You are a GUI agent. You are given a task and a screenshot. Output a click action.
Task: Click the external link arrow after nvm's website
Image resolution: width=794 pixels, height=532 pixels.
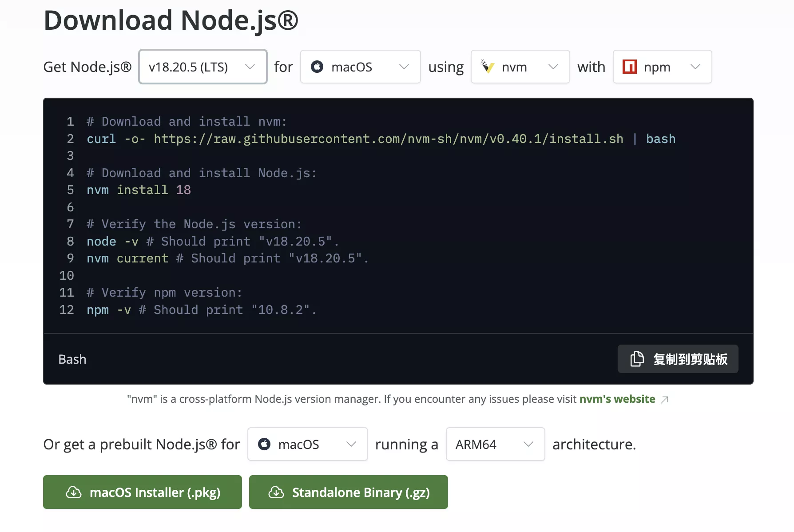tap(664, 400)
